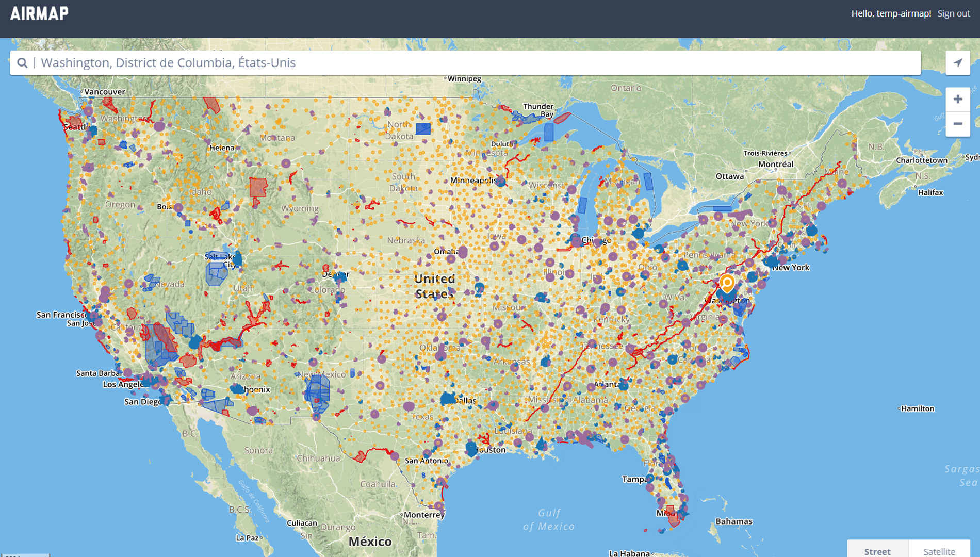Click the orange Washington location pin

727,283
